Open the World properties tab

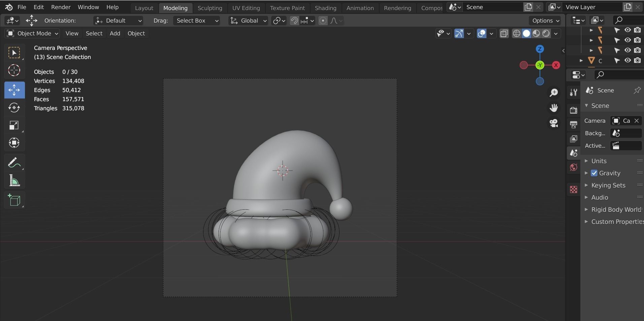[x=574, y=167]
